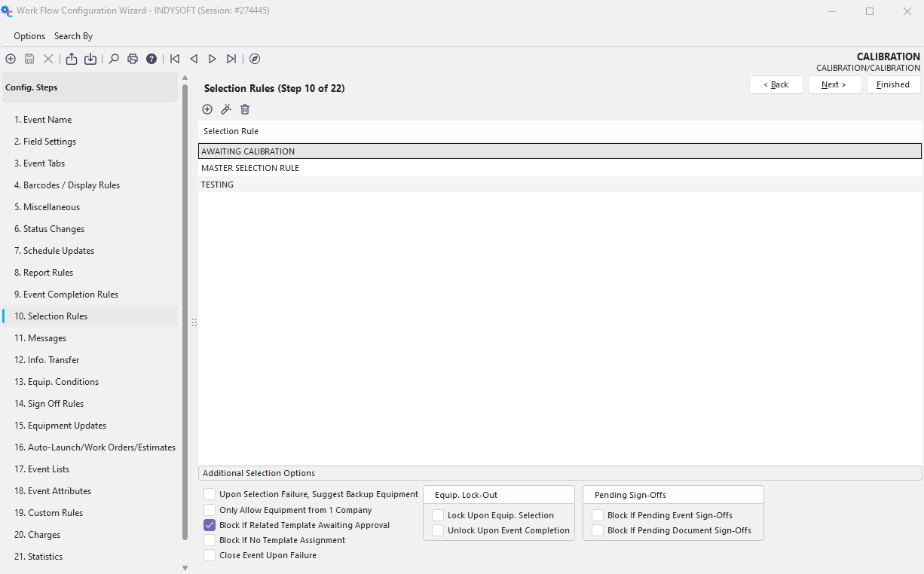
Task: Open search with the magnifier icon
Action: click(114, 59)
